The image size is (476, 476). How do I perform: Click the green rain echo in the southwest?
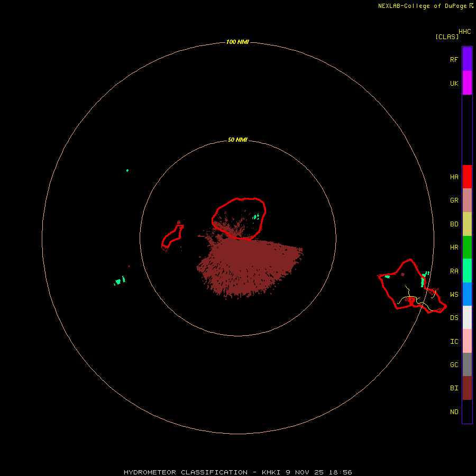point(120,280)
